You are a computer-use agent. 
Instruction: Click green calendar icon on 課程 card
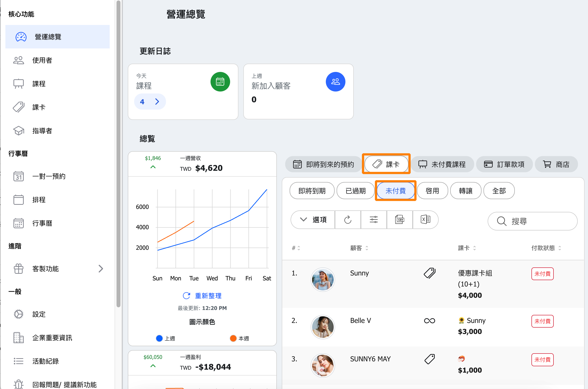coord(220,82)
